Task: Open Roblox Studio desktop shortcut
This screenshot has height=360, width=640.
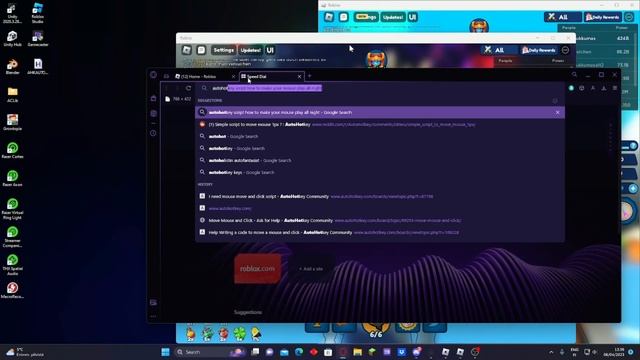Action: [x=38, y=13]
